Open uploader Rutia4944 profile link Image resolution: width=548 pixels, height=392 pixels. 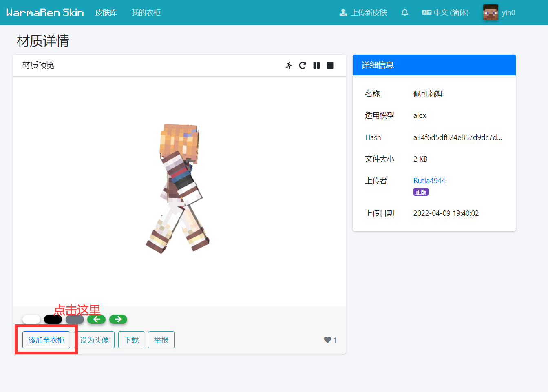pyautogui.click(x=429, y=181)
